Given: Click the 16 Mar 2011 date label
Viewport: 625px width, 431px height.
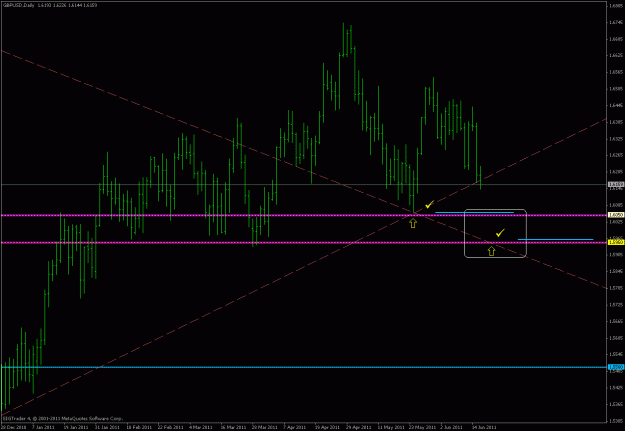Looking at the screenshot, I should tap(234, 426).
